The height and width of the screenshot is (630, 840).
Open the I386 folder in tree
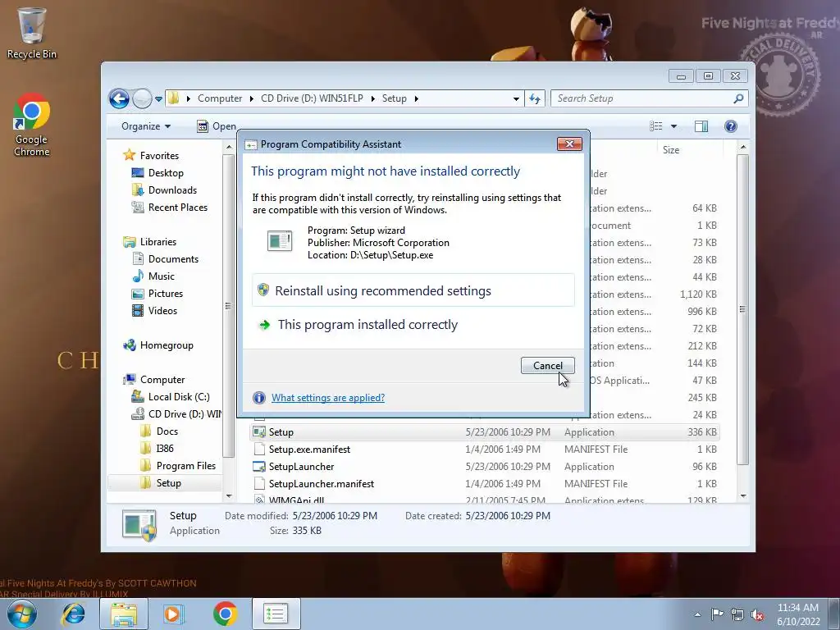164,449
